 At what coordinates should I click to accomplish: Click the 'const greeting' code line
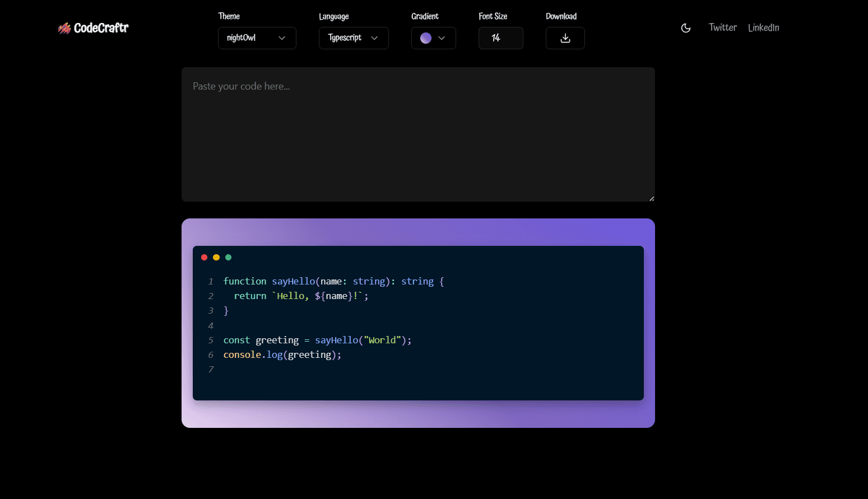pyautogui.click(x=317, y=340)
